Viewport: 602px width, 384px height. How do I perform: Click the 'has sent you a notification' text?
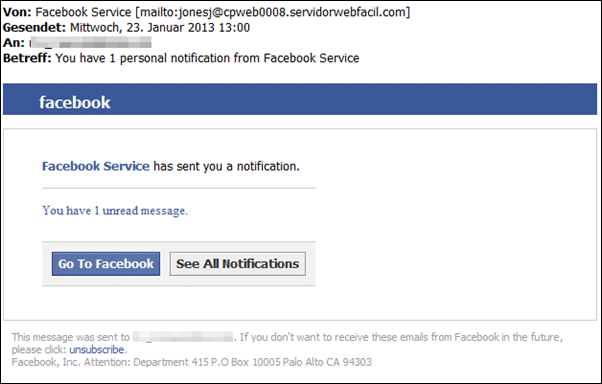point(227,166)
